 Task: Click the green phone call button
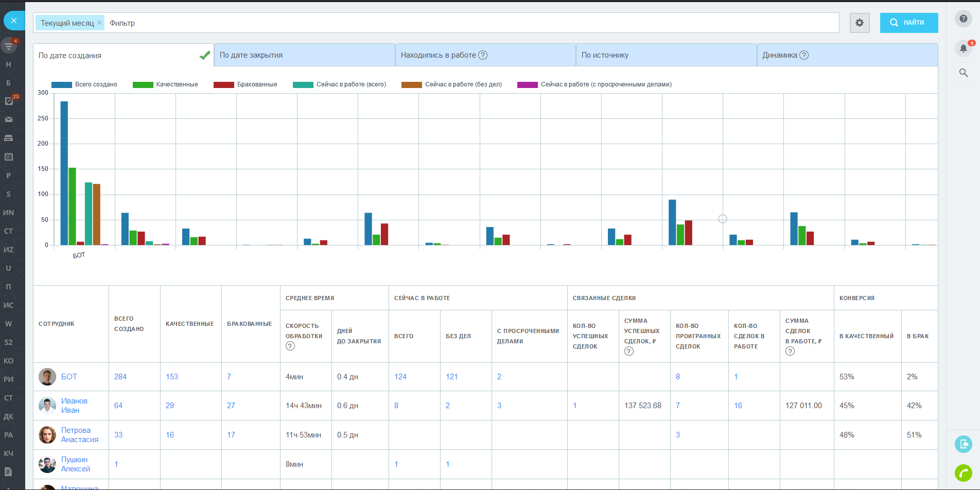click(x=963, y=472)
